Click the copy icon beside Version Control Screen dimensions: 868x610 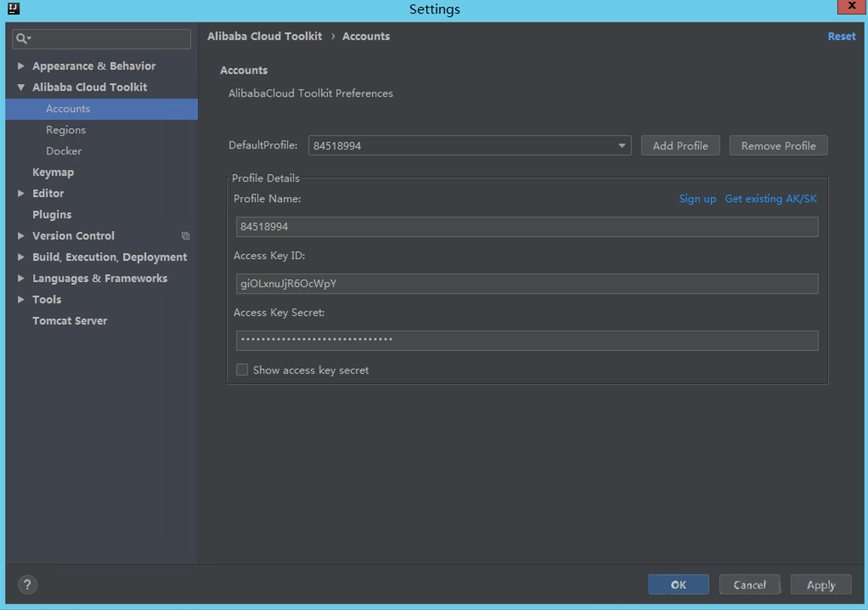[185, 236]
